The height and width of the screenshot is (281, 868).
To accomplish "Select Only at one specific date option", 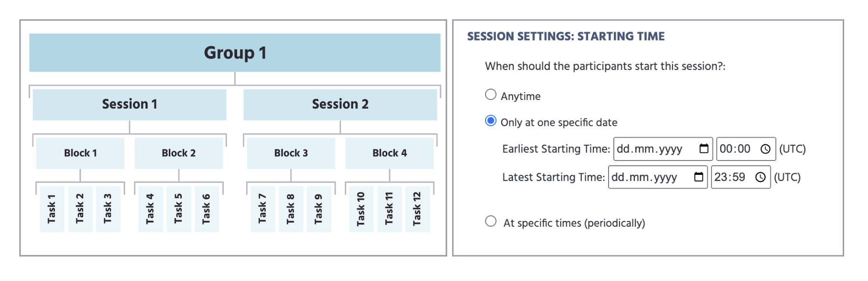I will [491, 121].
